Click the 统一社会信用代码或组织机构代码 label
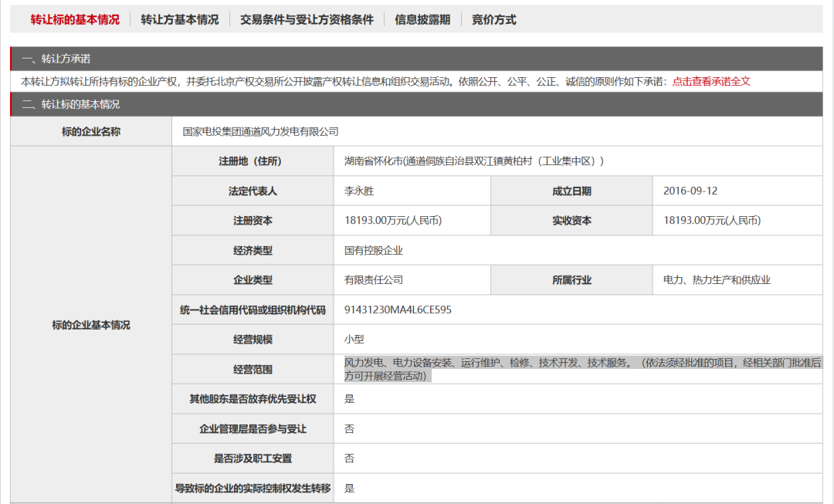 [x=253, y=310]
